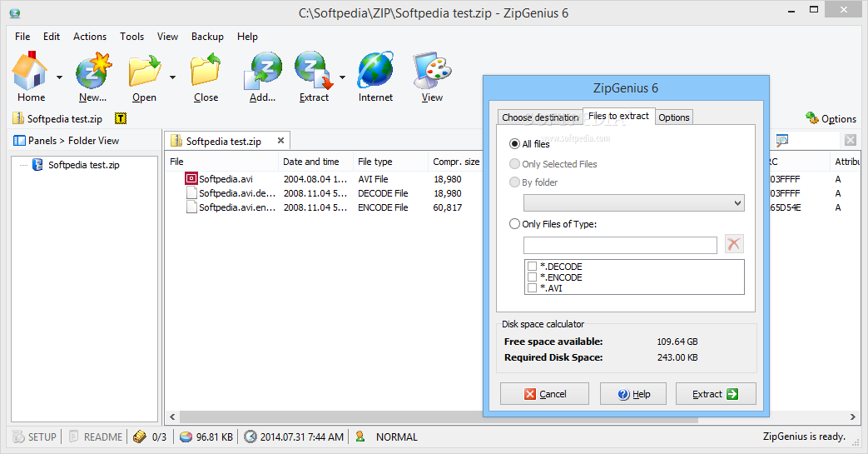This screenshot has width=868, height=454.
Task: Click the Folder View breadcrumb label
Action: click(93, 140)
